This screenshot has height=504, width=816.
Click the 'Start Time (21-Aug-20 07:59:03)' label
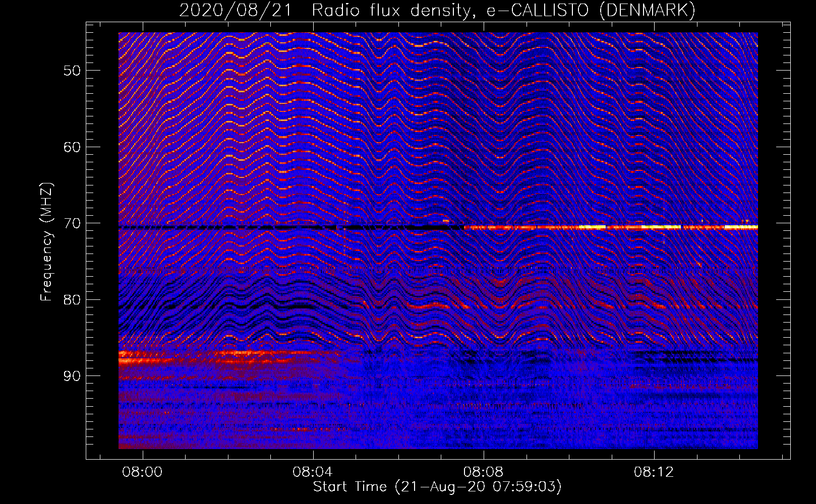tap(437, 487)
